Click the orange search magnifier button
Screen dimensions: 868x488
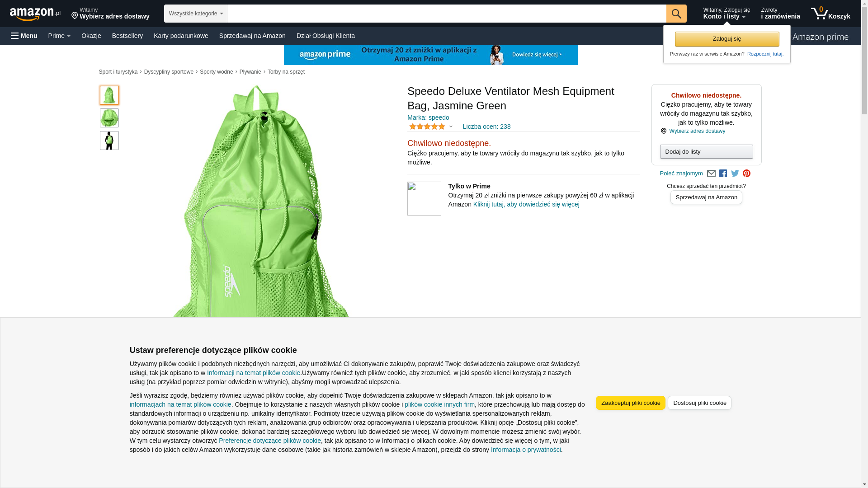[676, 14]
